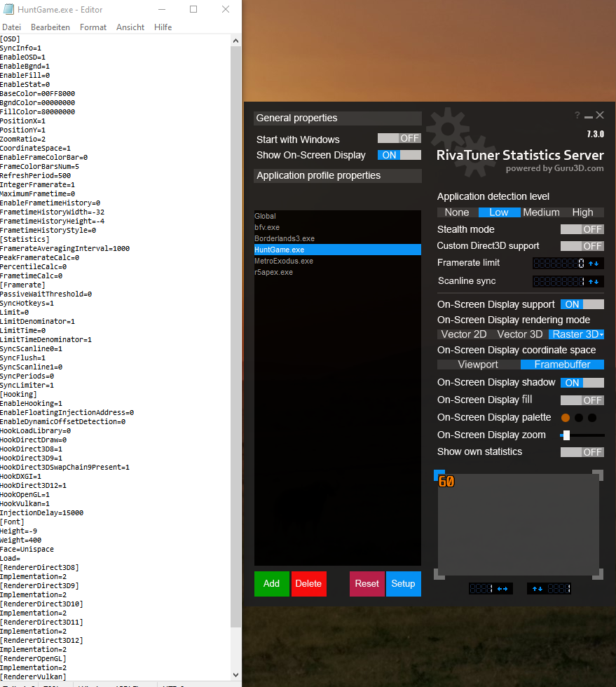Set application detection level to Low
The height and width of the screenshot is (687, 616).
(499, 212)
